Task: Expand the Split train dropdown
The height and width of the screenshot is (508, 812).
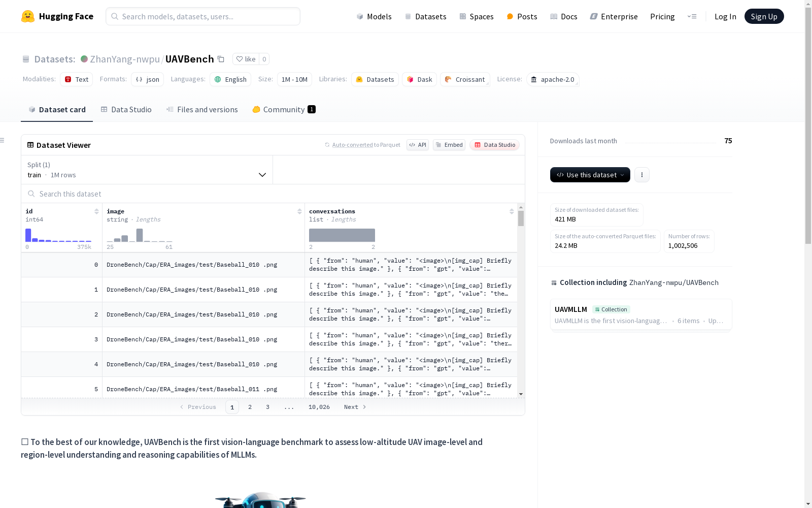Action: tap(147, 170)
